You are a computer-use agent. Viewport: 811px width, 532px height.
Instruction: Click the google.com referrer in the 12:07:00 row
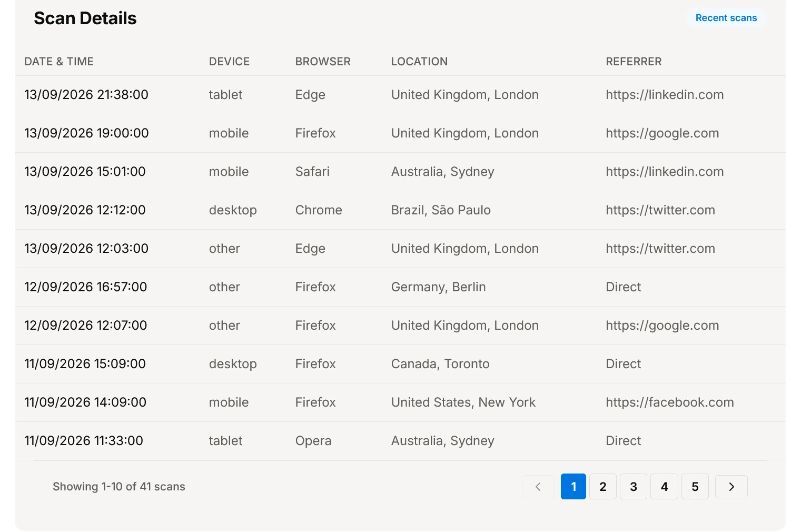coord(662,326)
